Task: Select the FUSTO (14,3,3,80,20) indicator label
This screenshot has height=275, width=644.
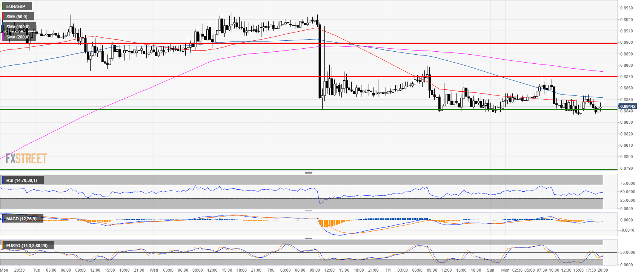Action: [27, 246]
